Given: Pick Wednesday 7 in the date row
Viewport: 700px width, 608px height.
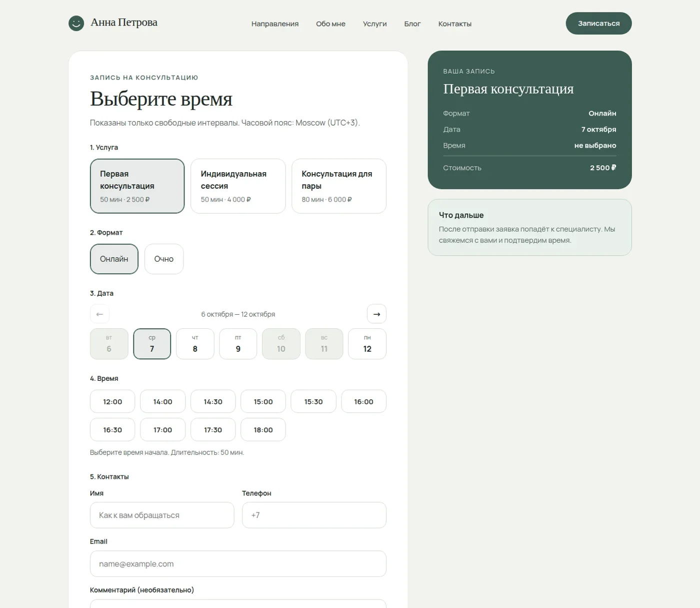Looking at the screenshot, I should 152,344.
